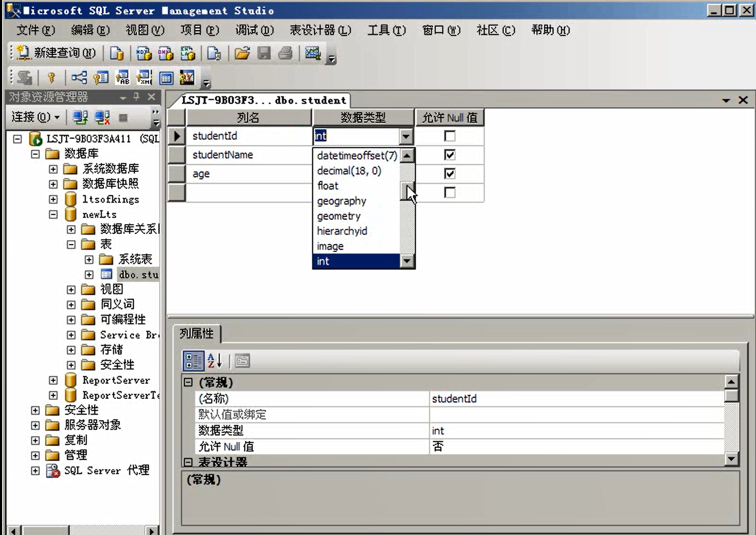This screenshot has width=756, height=535.
Task: Toggle Allow Null checkbox for studentId
Action: 450,136
